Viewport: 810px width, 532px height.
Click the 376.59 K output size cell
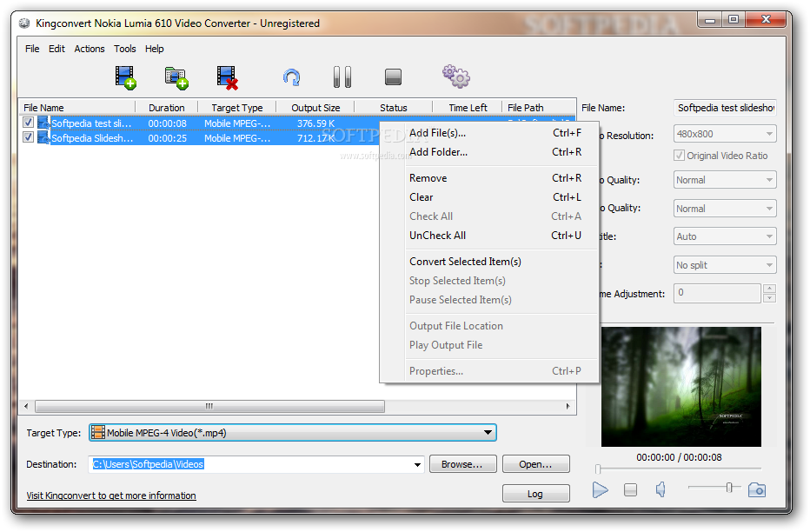[x=316, y=123]
